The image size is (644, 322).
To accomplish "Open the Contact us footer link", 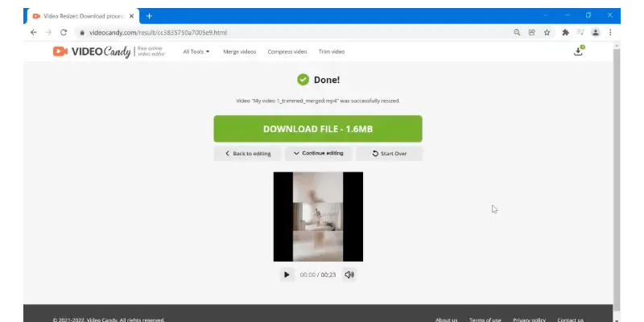I will pyautogui.click(x=571, y=320).
